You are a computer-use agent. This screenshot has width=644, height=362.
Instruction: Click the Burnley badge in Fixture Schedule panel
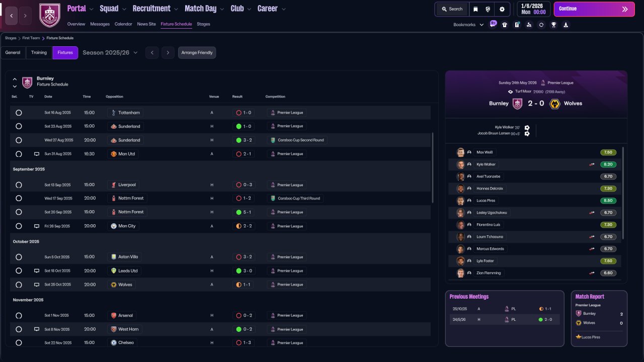(27, 82)
